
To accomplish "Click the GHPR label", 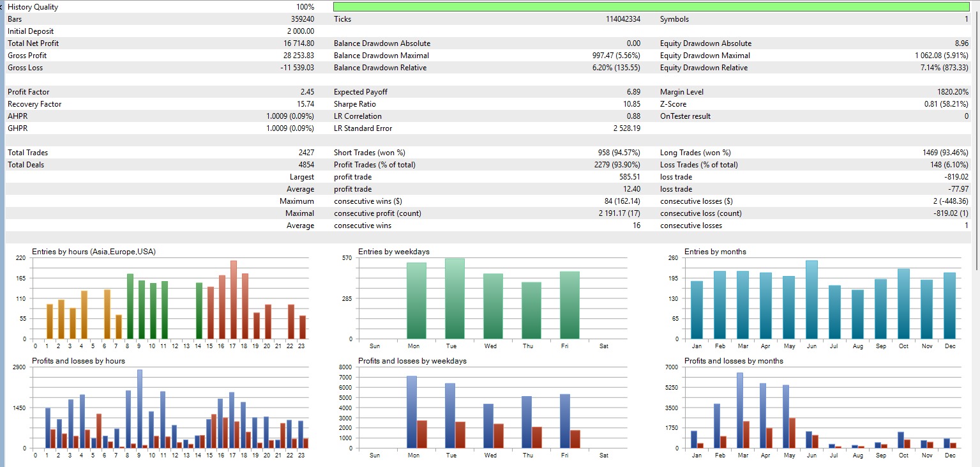I will (x=17, y=128).
